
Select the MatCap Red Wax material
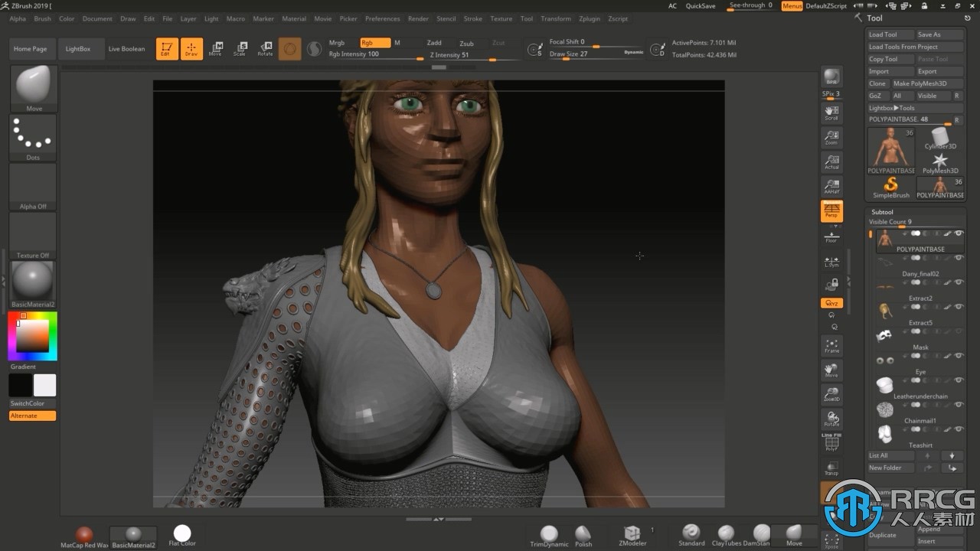[x=84, y=537]
